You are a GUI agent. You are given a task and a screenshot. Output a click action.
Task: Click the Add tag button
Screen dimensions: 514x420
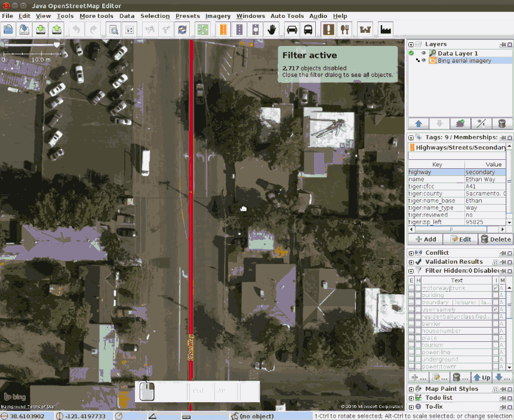tap(425, 239)
